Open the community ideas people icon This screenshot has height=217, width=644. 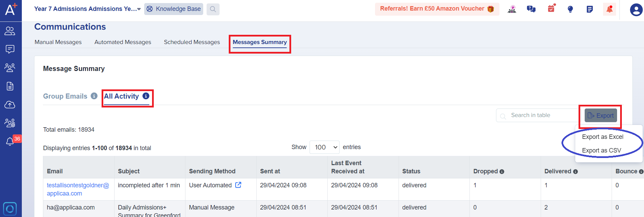coord(512,9)
